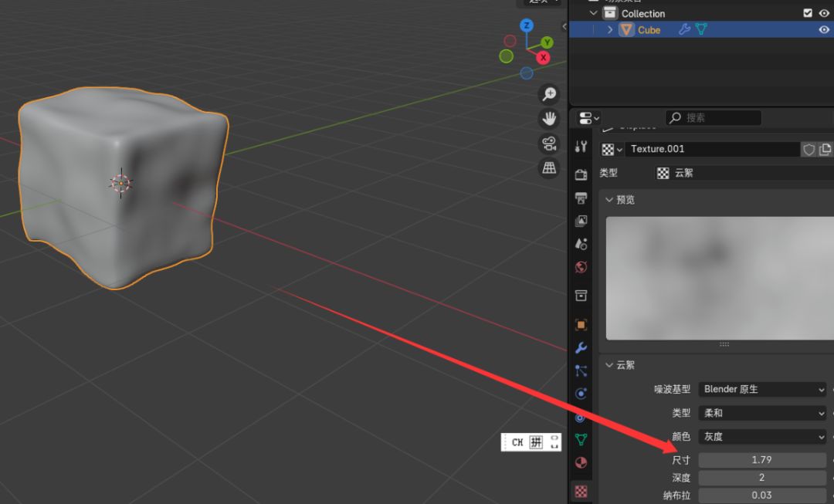Click the 尺寸 size value field
The width and height of the screenshot is (834, 504).
tap(761, 460)
